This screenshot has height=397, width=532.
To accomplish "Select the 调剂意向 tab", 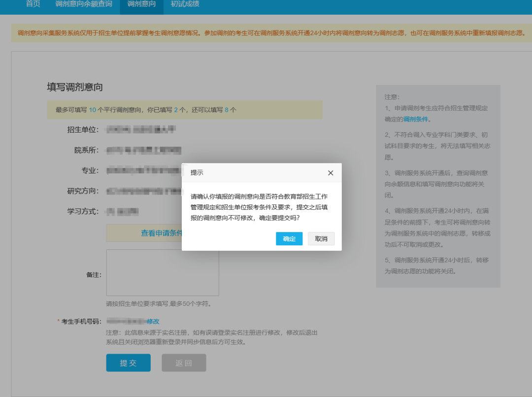I will (141, 5).
